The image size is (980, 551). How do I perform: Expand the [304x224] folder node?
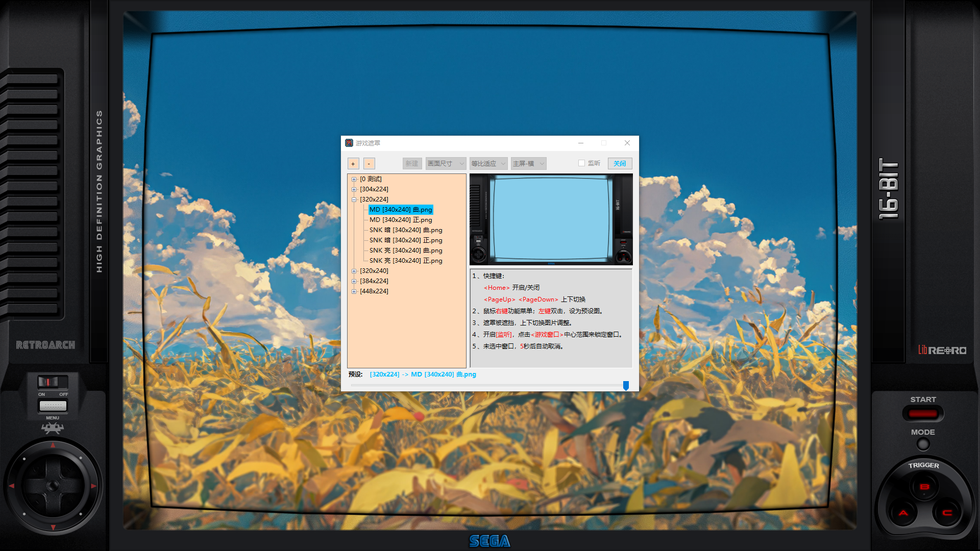(x=354, y=190)
